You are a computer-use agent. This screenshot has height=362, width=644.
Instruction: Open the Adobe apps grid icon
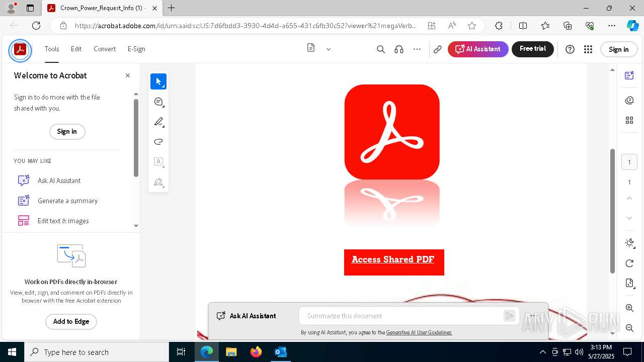[588, 49]
